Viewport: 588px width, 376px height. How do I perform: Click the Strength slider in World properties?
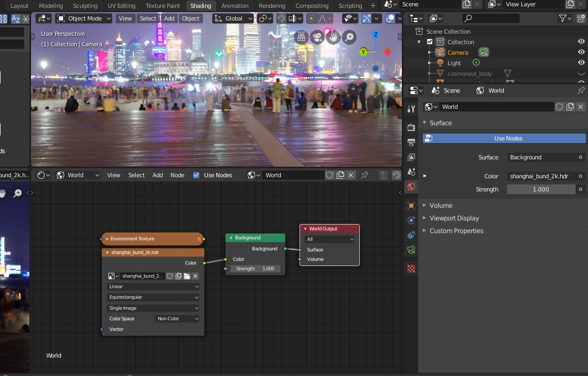tap(541, 189)
